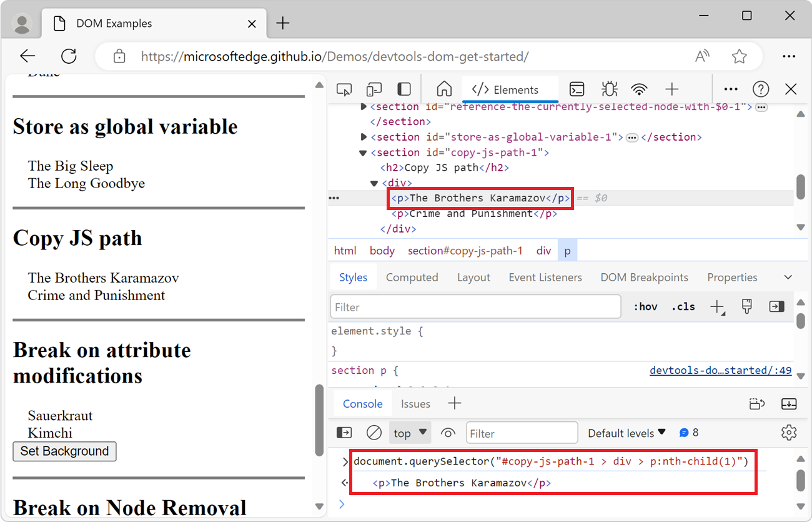Screen dimensions: 812x522
Task: Open the Welcome home panel
Action: pyautogui.click(x=443, y=89)
